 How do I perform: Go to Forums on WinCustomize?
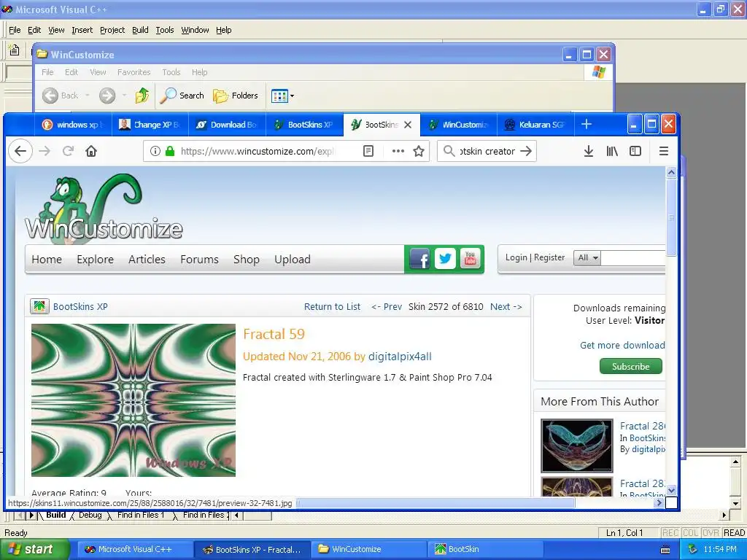pos(199,260)
